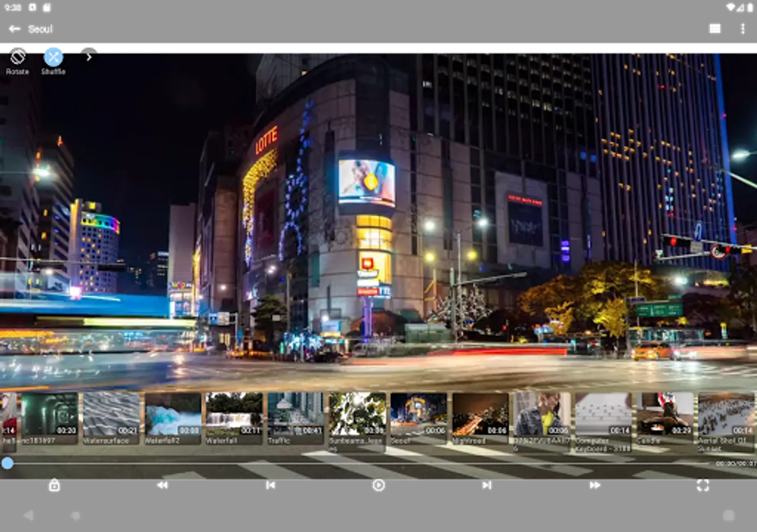Open the green tunnel thumbnail with 00:20 duration
Screen dimensions: 757x532
[50, 418]
